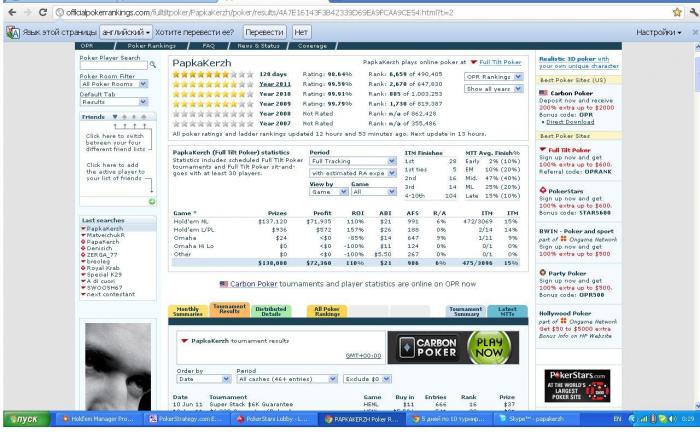
Task: Click PokerStars spade icon in sidebar ad
Action: [543, 191]
